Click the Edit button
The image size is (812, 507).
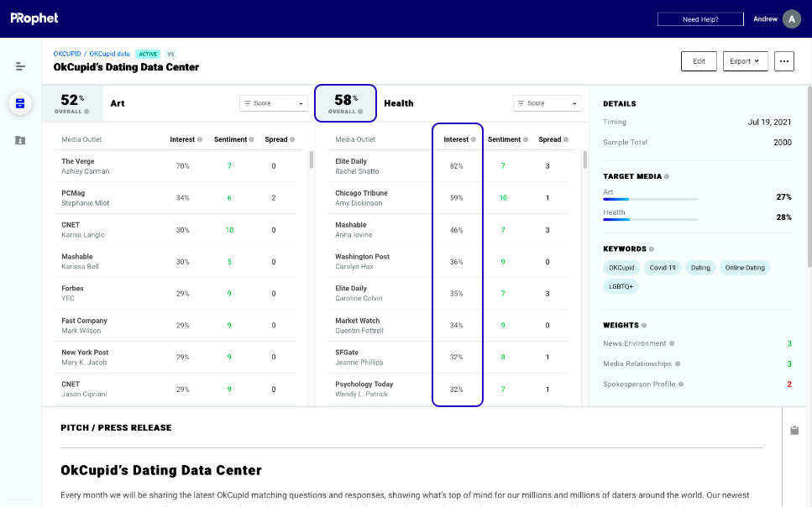699,61
